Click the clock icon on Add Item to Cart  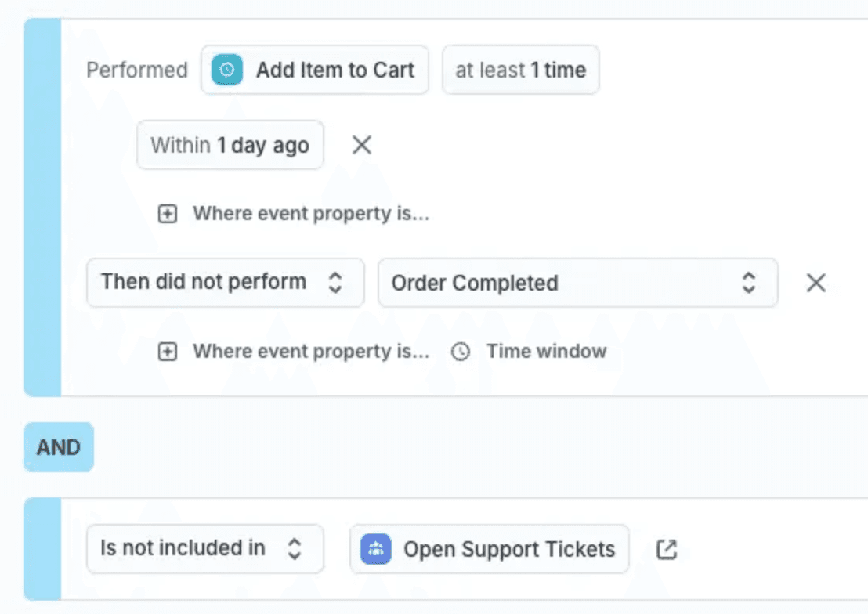pos(227,70)
